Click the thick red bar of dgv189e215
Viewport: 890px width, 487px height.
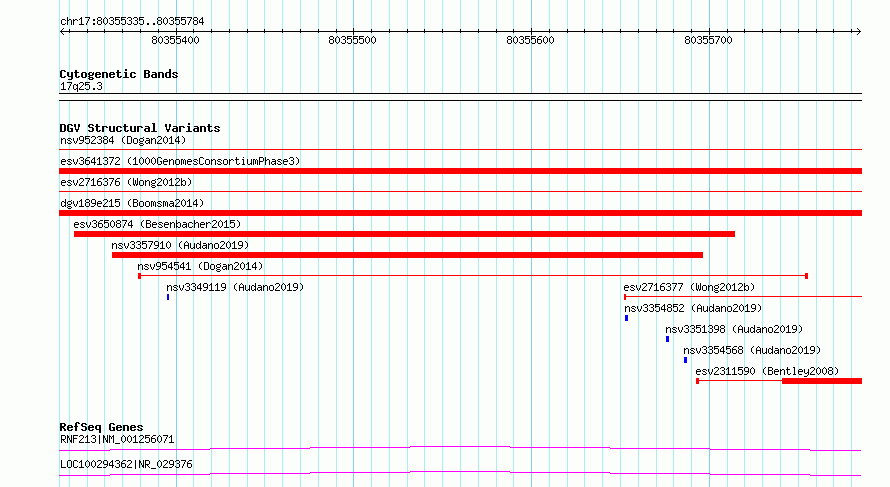(x=460, y=213)
